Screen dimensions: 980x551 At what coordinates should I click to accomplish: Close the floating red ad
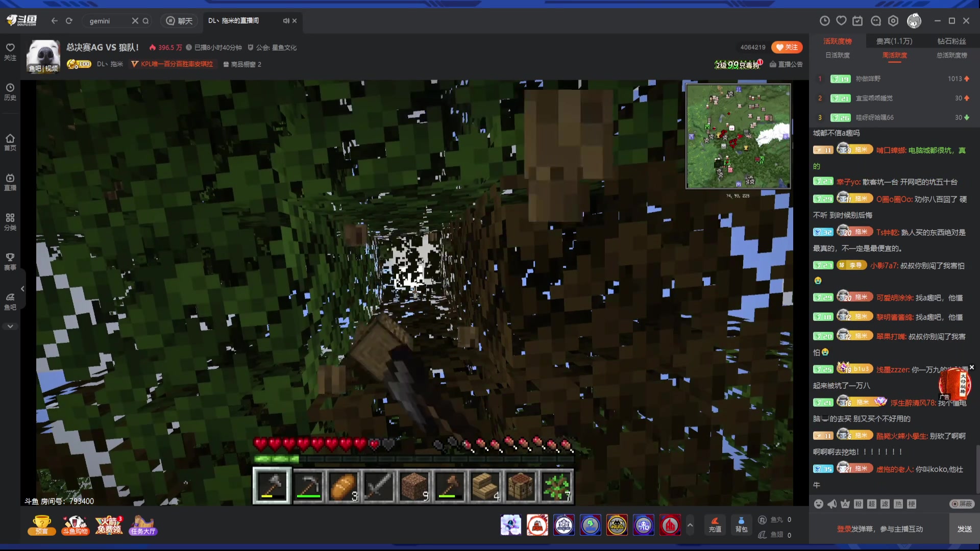[x=972, y=367]
